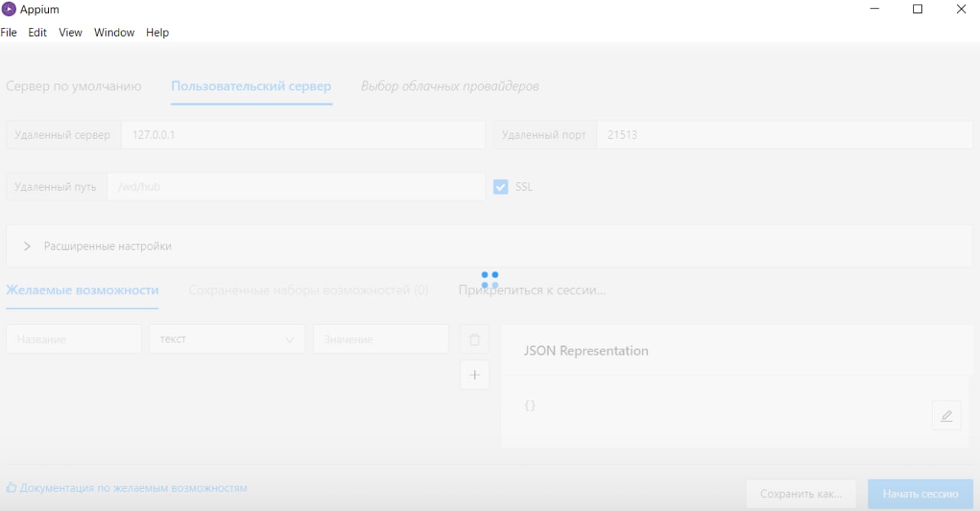Image resolution: width=980 pixels, height=511 pixels.
Task: Minimize the Appium window
Action: point(874,9)
